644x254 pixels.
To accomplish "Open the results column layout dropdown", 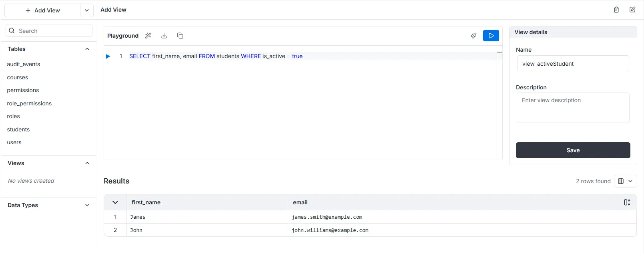I will [x=625, y=181].
